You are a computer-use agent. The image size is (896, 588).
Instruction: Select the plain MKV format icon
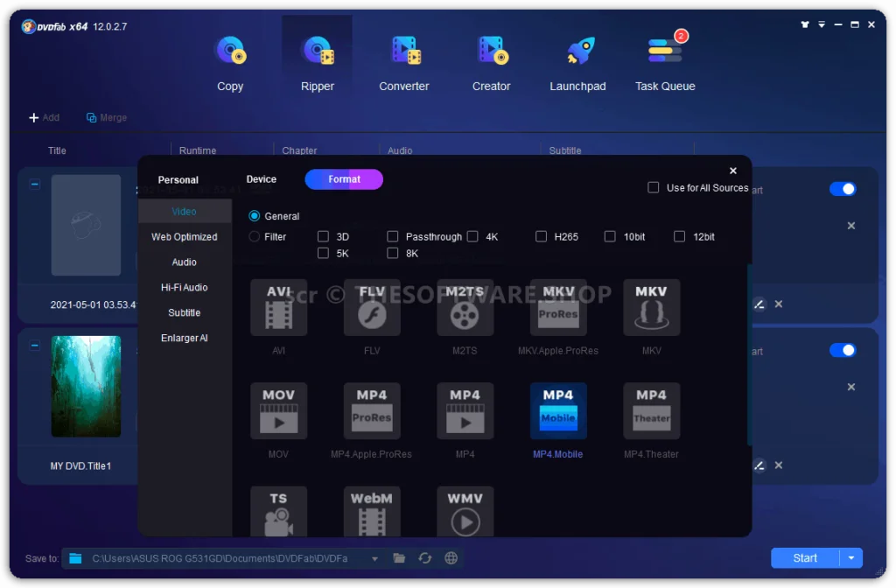pyautogui.click(x=651, y=307)
